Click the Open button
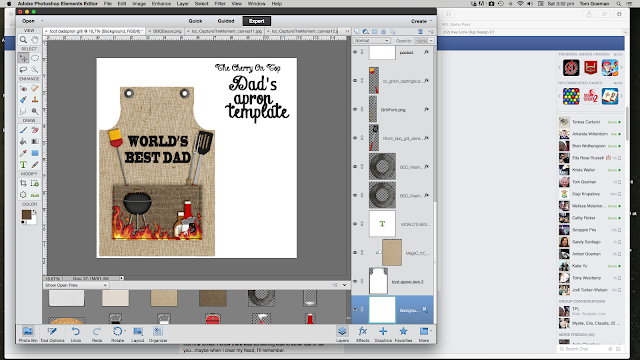 tap(28, 21)
